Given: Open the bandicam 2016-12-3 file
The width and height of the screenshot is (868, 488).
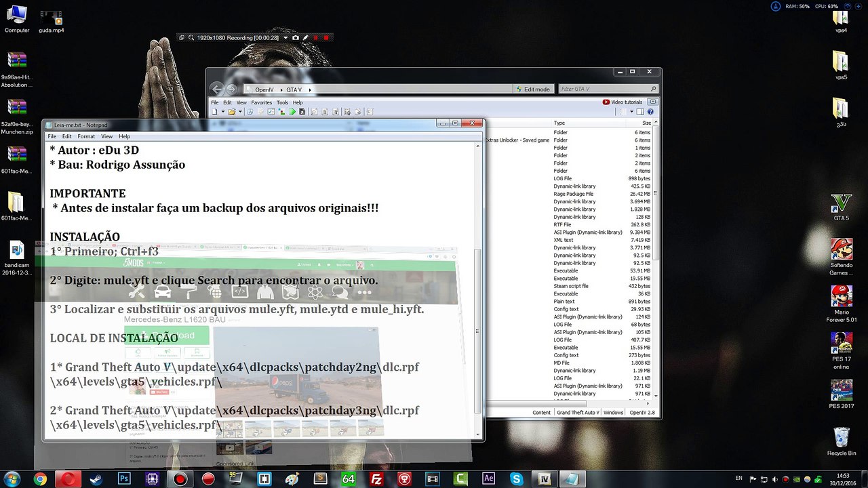Looking at the screenshot, I should 17,258.
